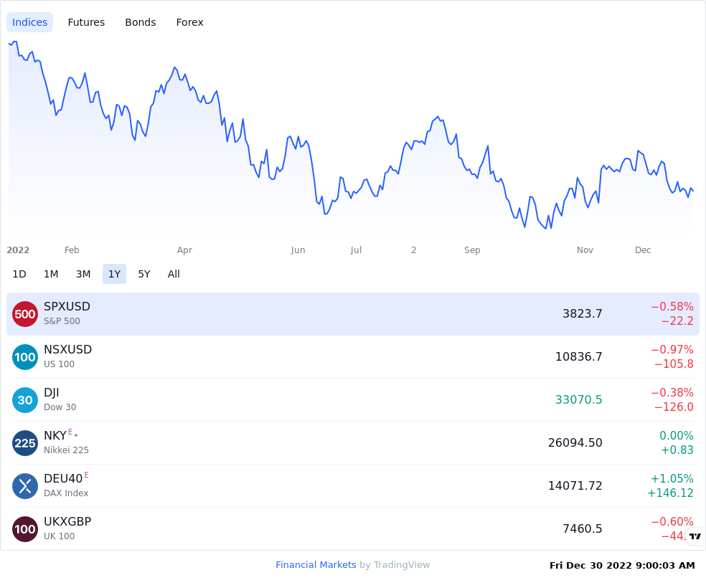Click the S&P 500 red logo icon
This screenshot has width=706, height=588.
[x=25, y=314]
